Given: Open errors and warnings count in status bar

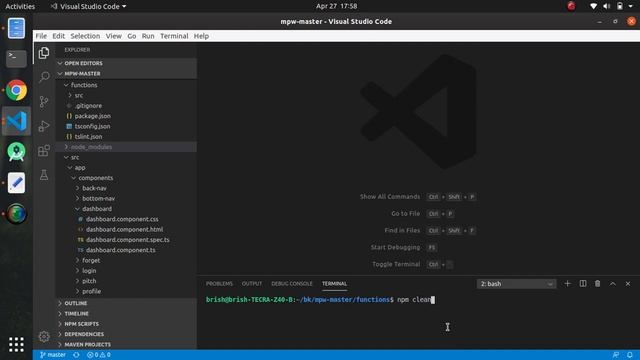Looking at the screenshot, I should 99,355.
